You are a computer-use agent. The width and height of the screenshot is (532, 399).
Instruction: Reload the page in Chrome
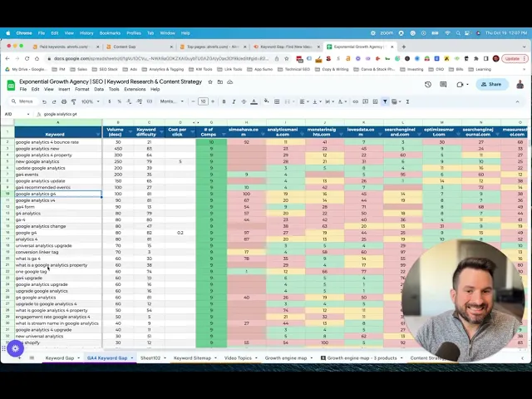27,59
